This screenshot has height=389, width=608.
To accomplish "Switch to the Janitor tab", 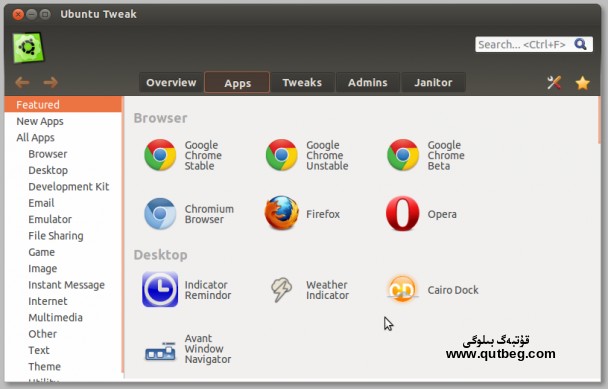I will tap(433, 83).
